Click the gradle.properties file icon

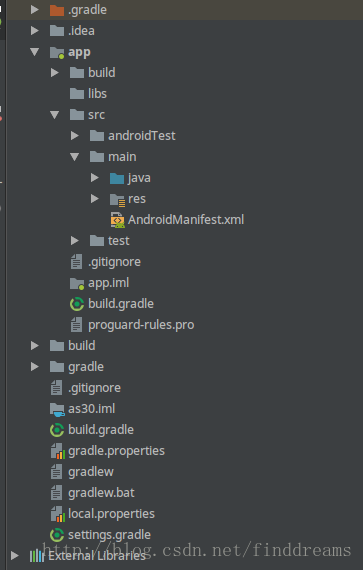coord(57,451)
